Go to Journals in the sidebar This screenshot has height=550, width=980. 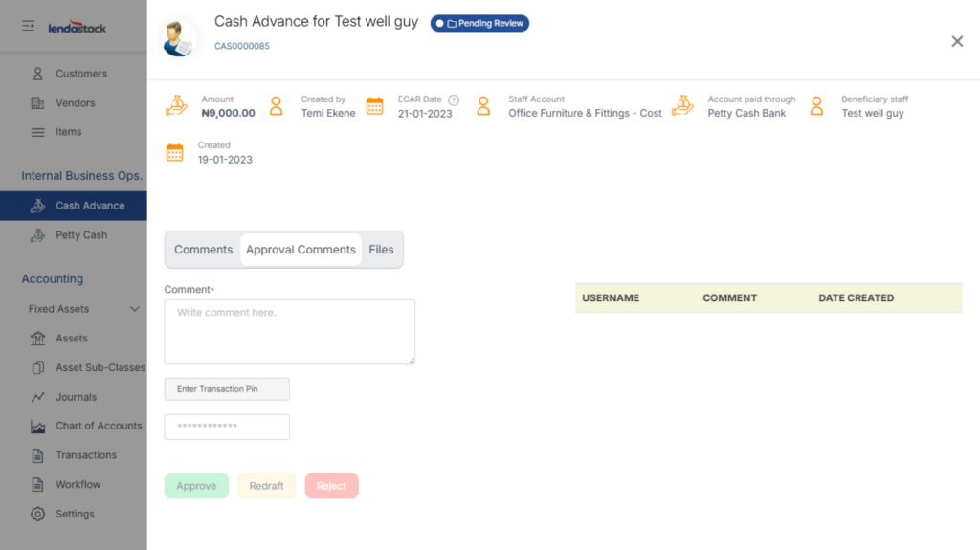(76, 397)
